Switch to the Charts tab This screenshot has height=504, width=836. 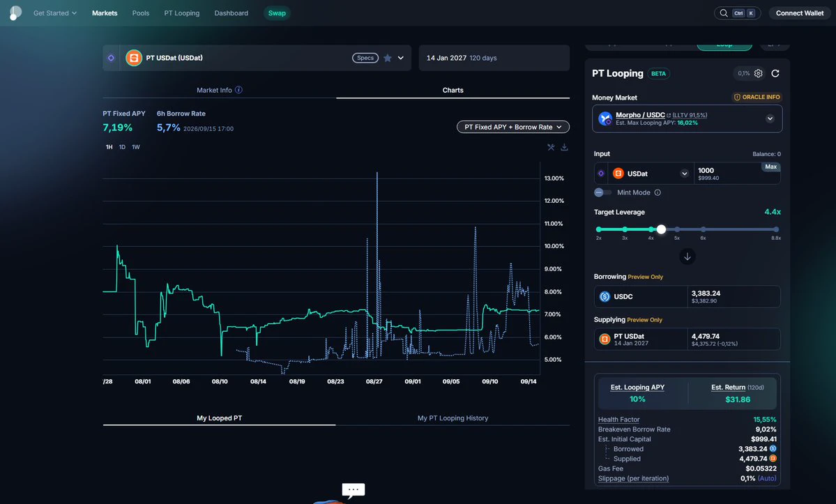tap(453, 90)
